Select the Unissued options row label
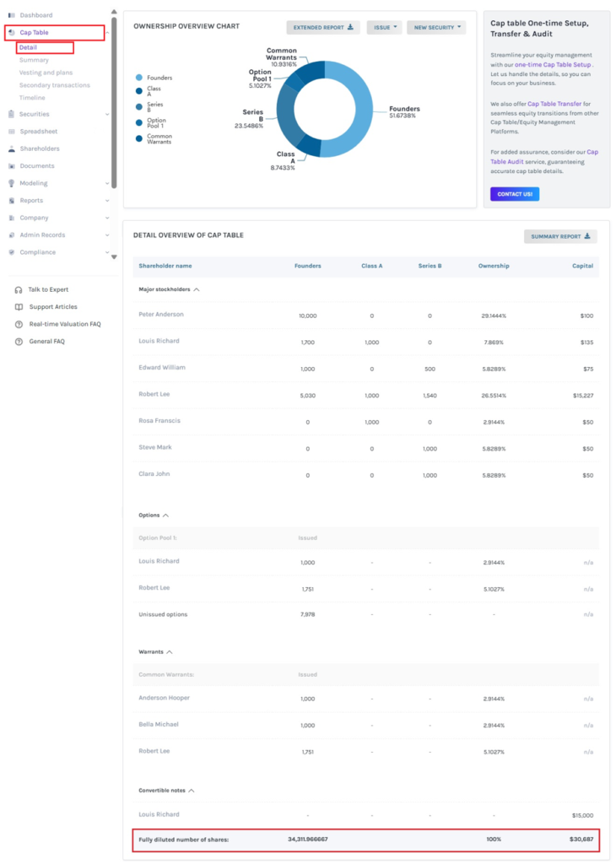616x864 pixels. pyautogui.click(x=163, y=615)
